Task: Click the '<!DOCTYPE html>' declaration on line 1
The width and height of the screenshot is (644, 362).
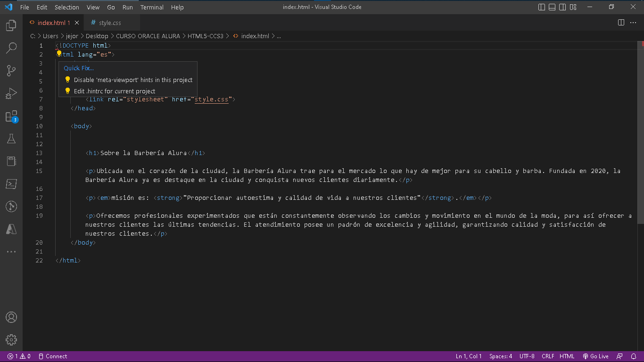Action: (x=83, y=46)
